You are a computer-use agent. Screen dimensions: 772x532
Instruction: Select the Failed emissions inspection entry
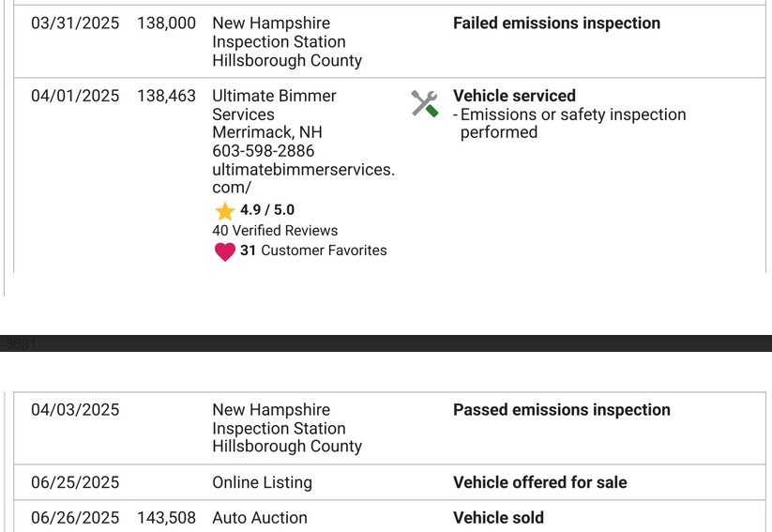point(556,23)
